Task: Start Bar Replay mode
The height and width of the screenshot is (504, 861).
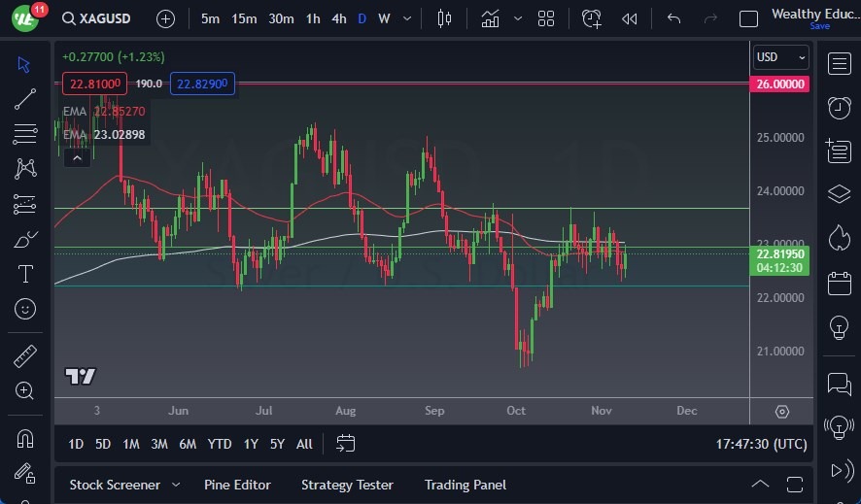Action: pyautogui.click(x=630, y=18)
